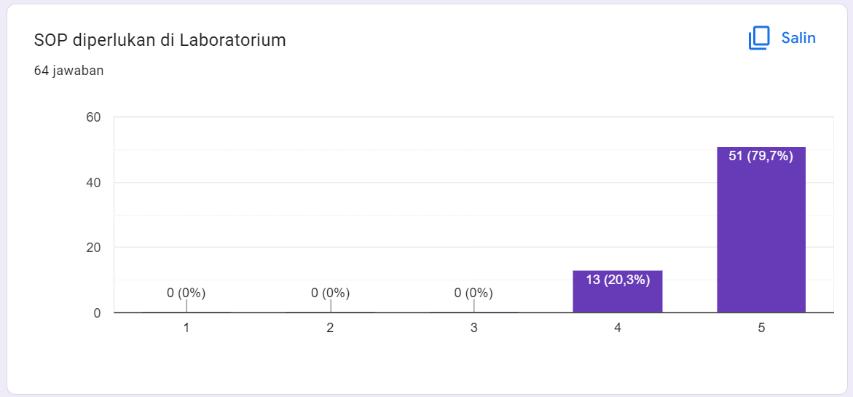Select the purple bar for rating 5
The height and width of the screenshot is (397, 853).
tap(761, 229)
